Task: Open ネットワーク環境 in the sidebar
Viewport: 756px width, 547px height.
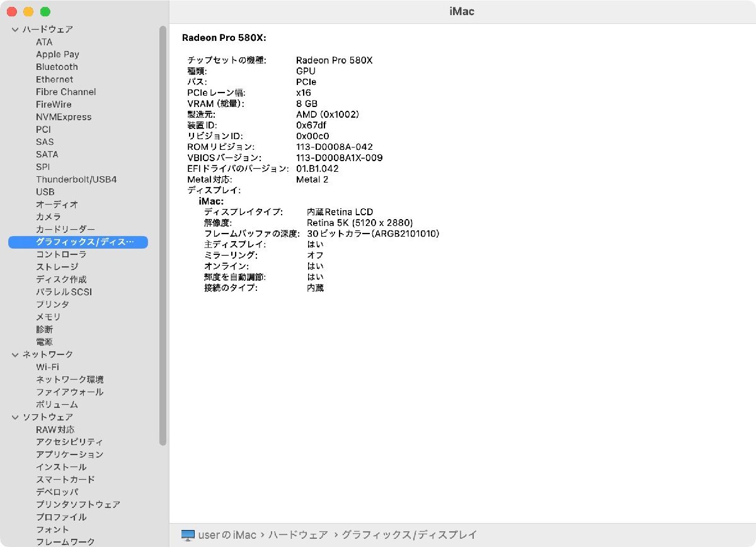Action: (70, 380)
